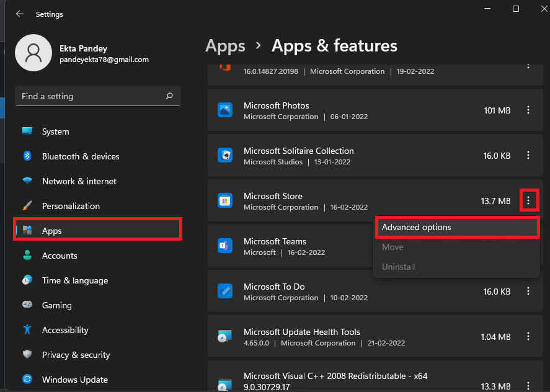Click the Apps breadcrumb link
The height and width of the screenshot is (392, 550).
[x=225, y=46]
